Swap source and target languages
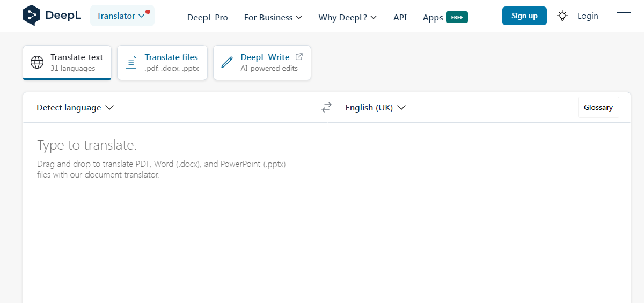 tap(327, 108)
